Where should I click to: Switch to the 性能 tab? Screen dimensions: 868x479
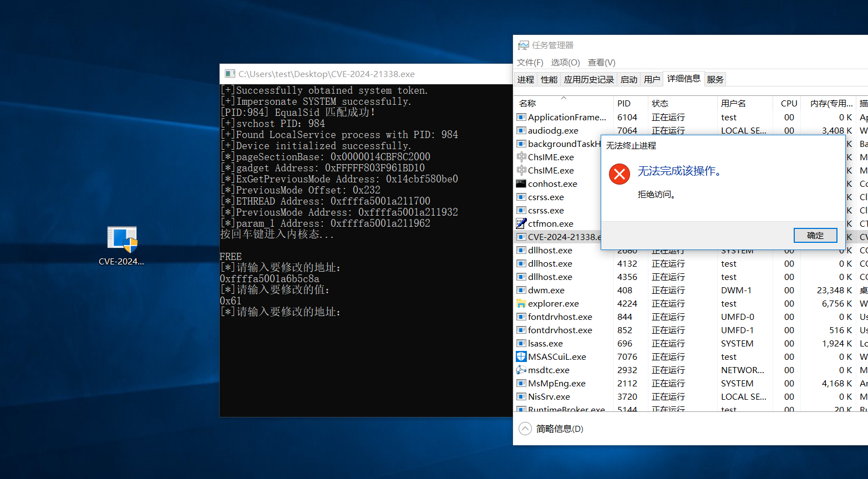tap(549, 80)
